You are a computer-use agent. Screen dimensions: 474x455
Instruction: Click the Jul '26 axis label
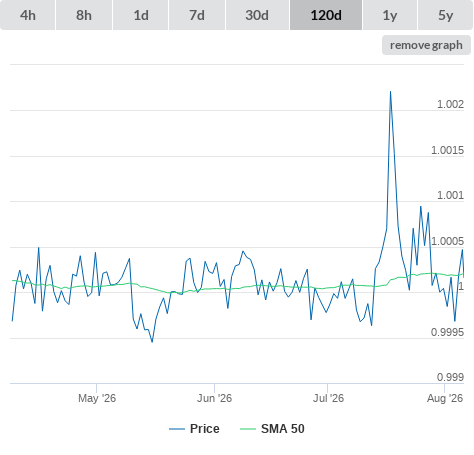tap(328, 398)
